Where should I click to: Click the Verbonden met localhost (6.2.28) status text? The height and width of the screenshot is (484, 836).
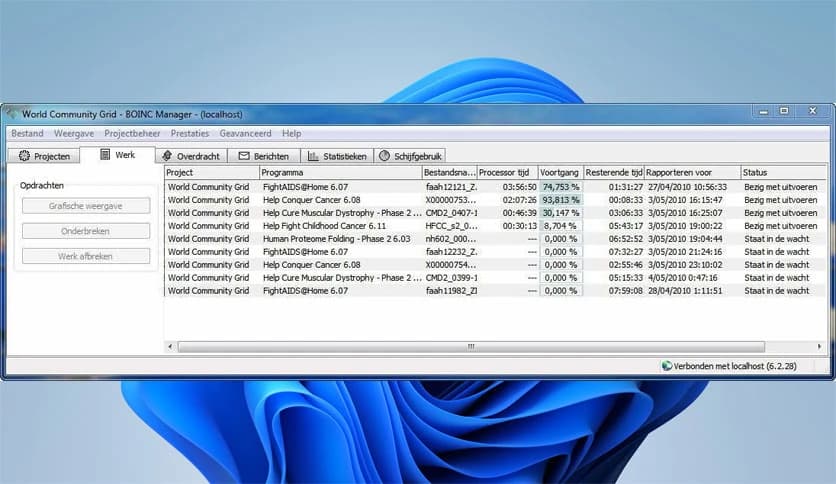(735, 366)
